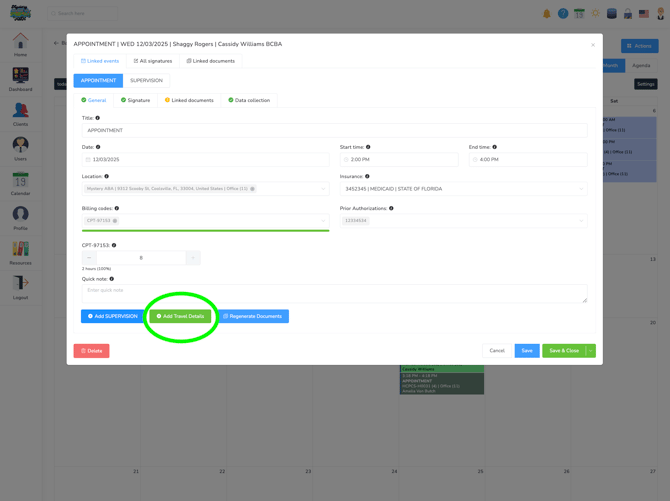This screenshot has height=501, width=670.
Task: Decrease CPT-97153 units with minus
Action: tap(89, 258)
